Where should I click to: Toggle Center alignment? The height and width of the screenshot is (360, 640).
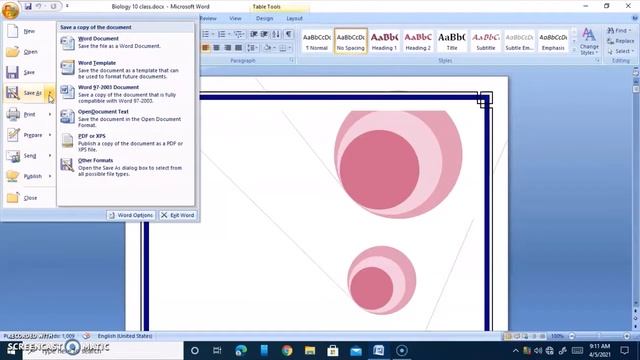(216, 48)
